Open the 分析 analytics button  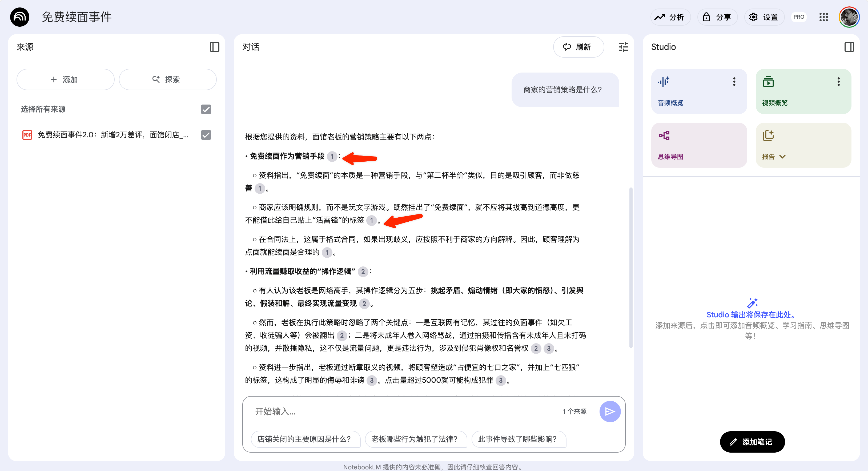(670, 17)
